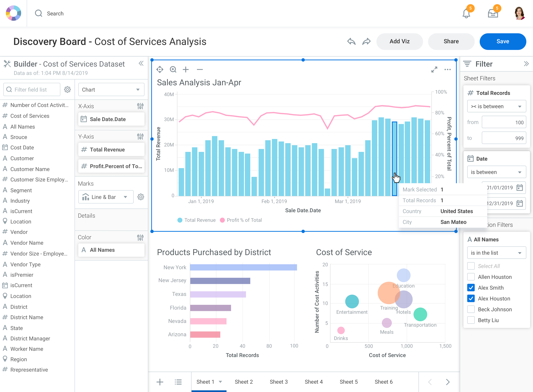Click the redo arrow icon
The image size is (533, 392).
click(x=366, y=41)
